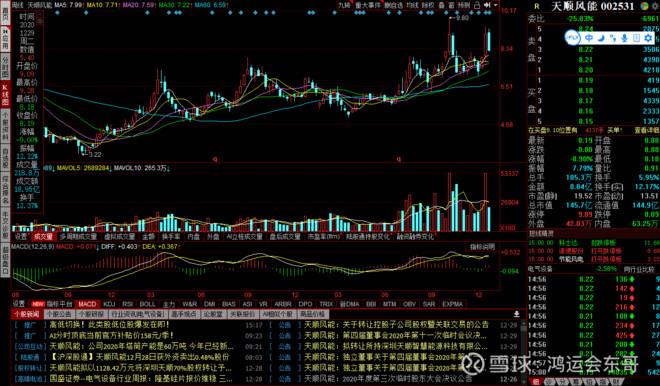Click the colorful globe icon beside stock code
The width and height of the screenshot is (660, 386).
click(x=645, y=5)
